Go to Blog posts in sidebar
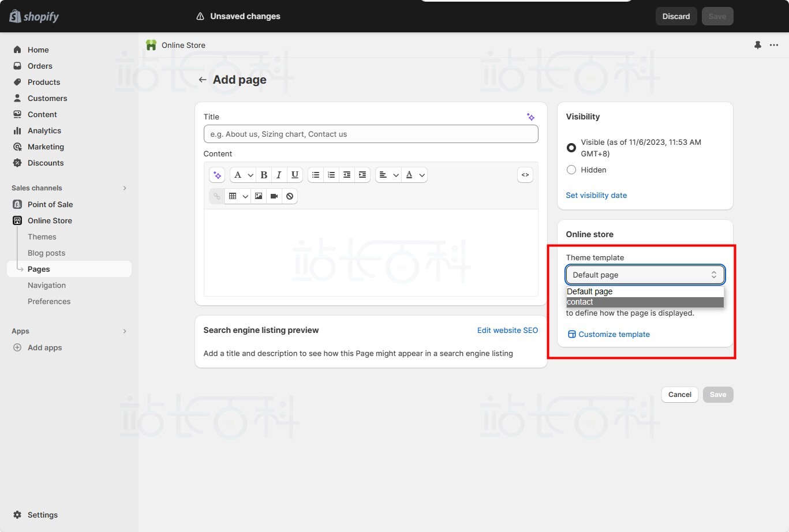The height and width of the screenshot is (532, 789). click(46, 253)
